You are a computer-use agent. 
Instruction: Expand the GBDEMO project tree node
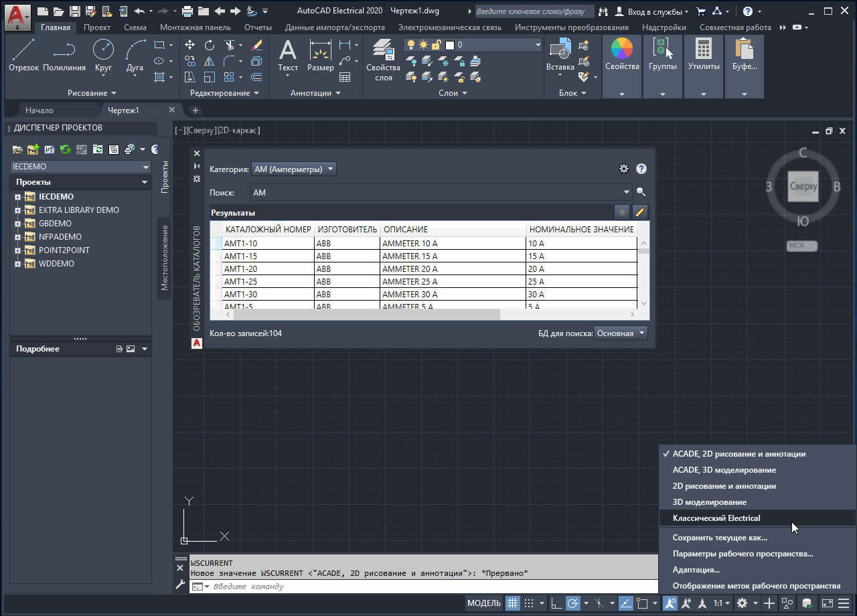click(x=17, y=224)
